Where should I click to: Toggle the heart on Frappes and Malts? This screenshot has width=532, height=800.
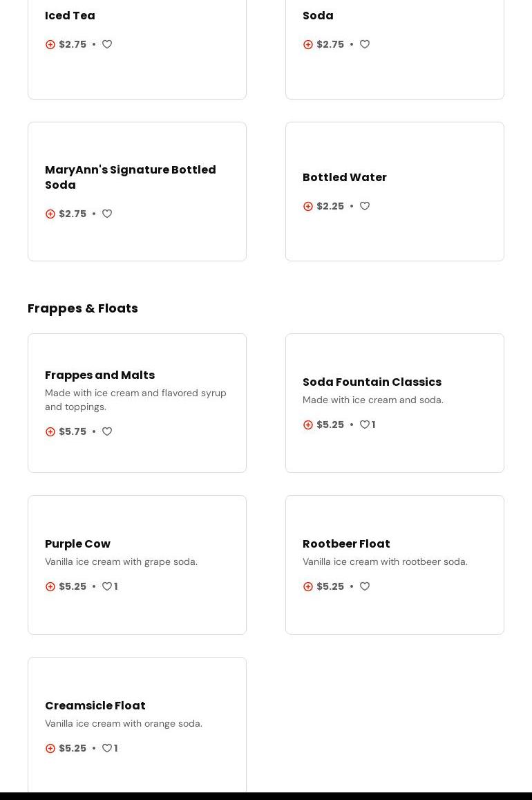(107, 431)
